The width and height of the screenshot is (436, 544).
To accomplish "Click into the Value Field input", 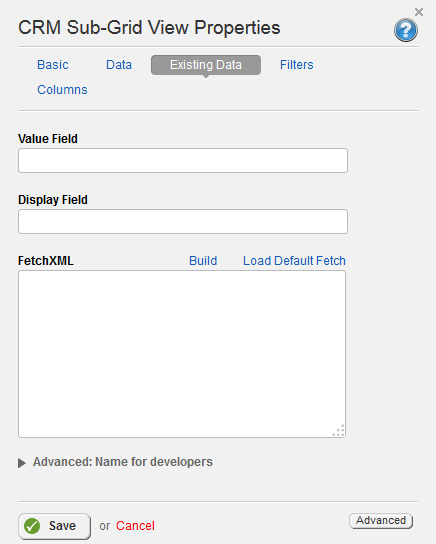I will pyautogui.click(x=183, y=160).
